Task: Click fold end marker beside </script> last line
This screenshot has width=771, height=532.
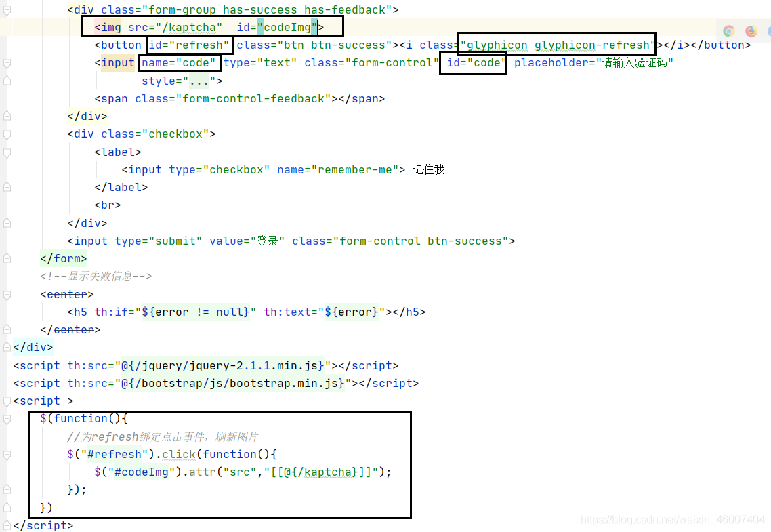Action: (7, 526)
